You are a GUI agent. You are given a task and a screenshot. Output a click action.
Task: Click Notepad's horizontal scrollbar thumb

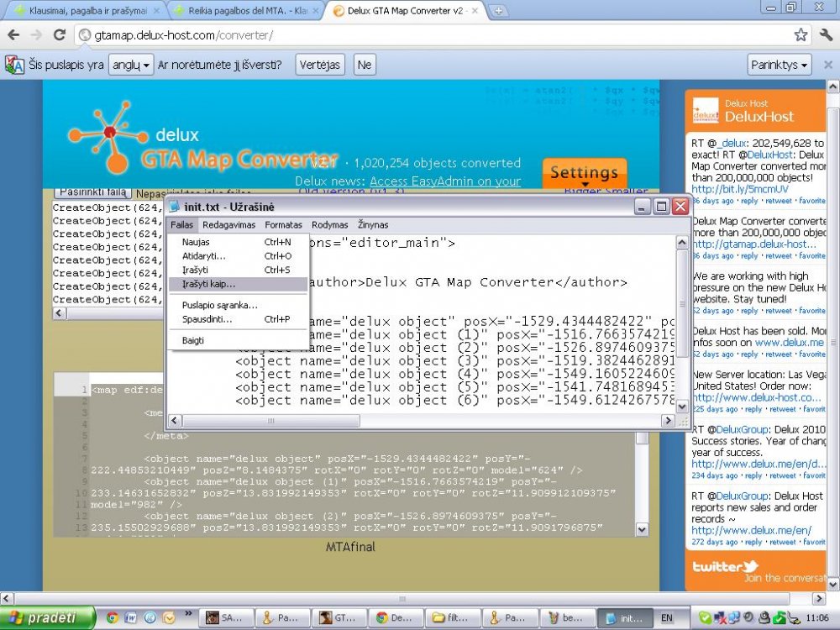click(271, 421)
